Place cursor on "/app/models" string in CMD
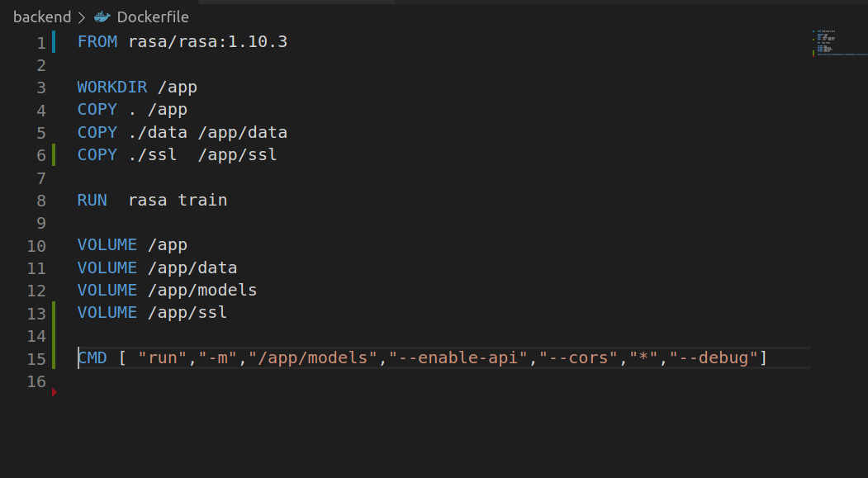The width and height of the screenshot is (868, 478). pos(313,357)
